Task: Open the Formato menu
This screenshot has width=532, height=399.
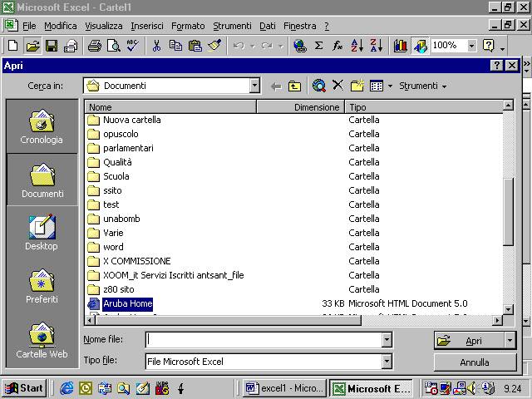Action: tap(188, 26)
